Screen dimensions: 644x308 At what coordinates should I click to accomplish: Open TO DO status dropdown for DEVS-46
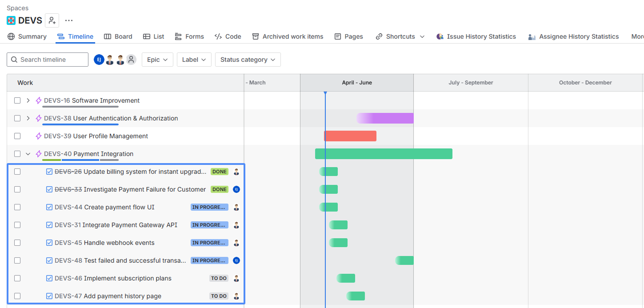(219, 278)
